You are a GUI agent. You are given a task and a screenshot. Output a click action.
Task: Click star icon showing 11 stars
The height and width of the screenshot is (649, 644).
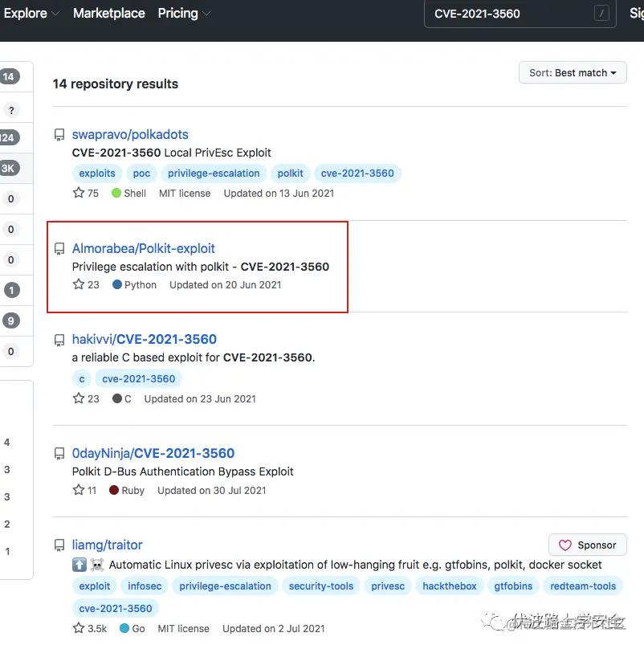click(x=78, y=490)
